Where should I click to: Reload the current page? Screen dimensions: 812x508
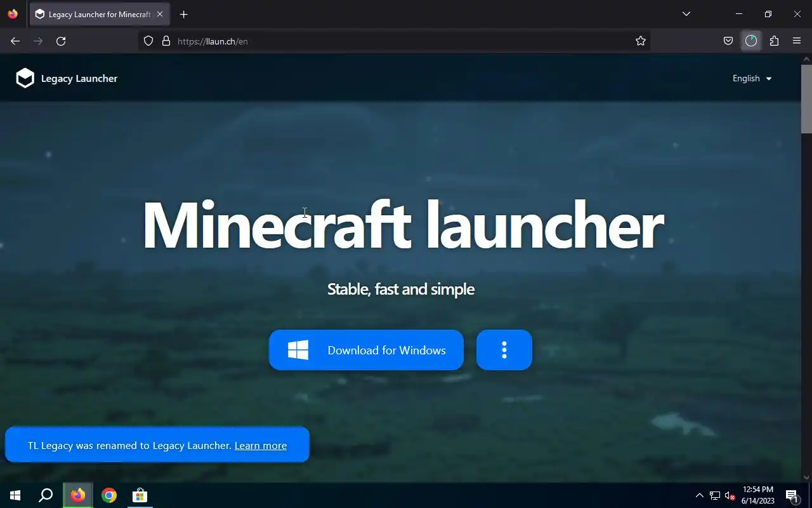pos(61,41)
